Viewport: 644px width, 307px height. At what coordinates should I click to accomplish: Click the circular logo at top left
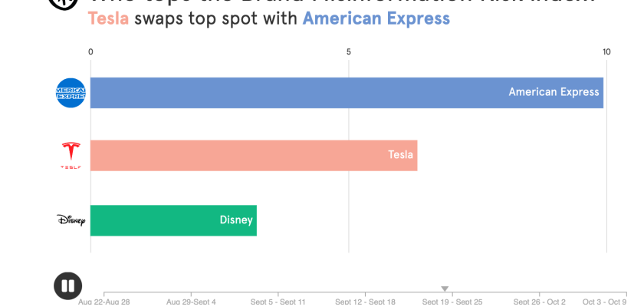[x=61, y=2]
